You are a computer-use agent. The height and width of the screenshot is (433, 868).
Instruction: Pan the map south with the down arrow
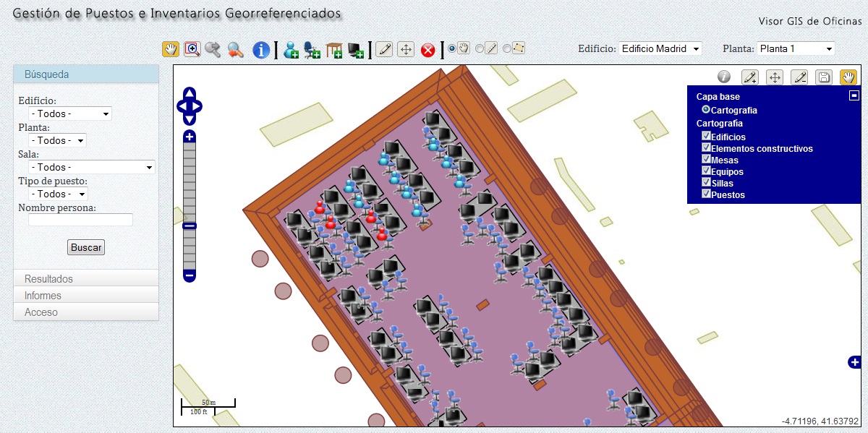pyautogui.click(x=190, y=119)
